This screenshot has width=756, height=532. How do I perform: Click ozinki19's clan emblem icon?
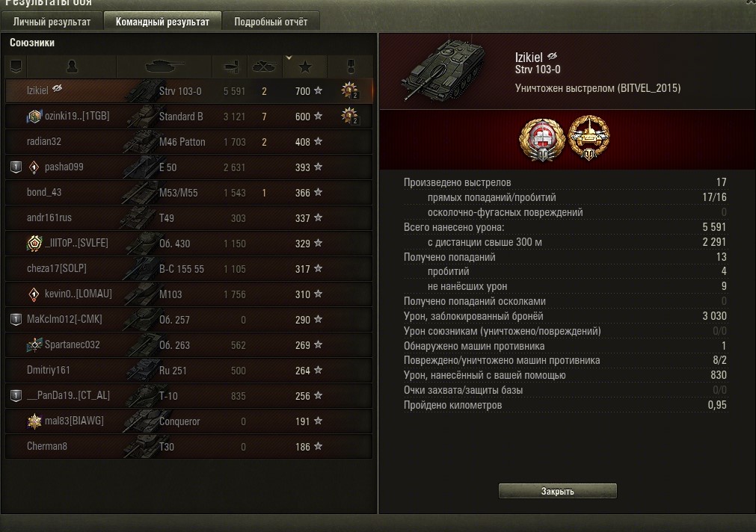(x=34, y=116)
